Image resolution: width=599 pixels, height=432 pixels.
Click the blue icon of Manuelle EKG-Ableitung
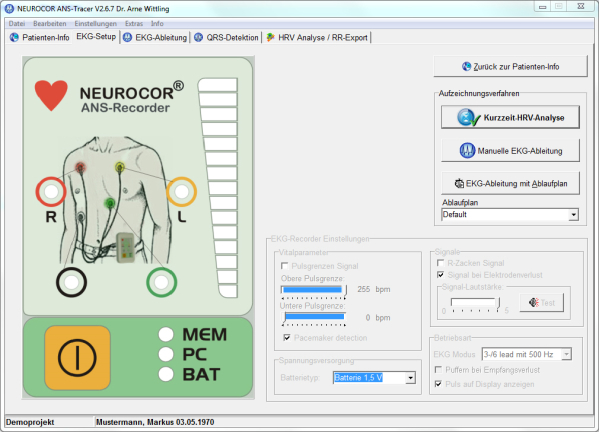point(467,150)
